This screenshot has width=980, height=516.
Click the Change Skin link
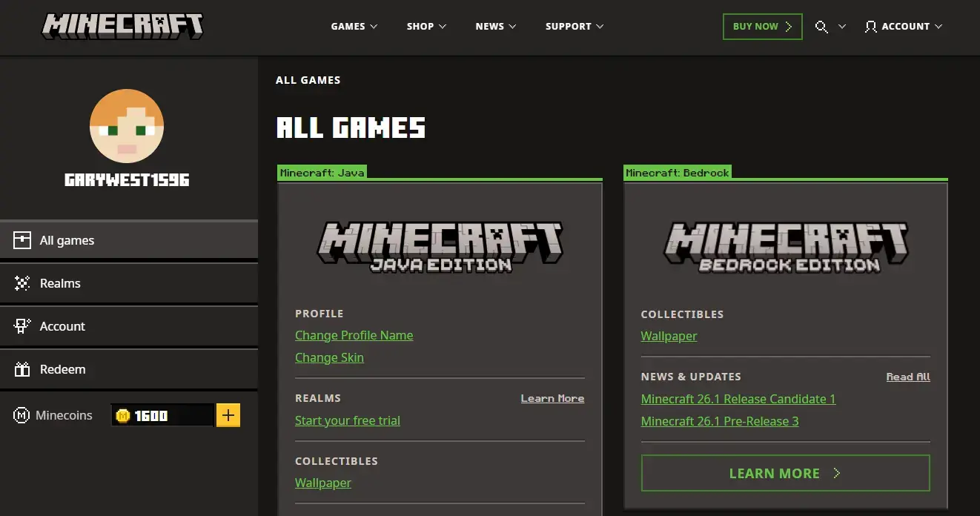[329, 357]
